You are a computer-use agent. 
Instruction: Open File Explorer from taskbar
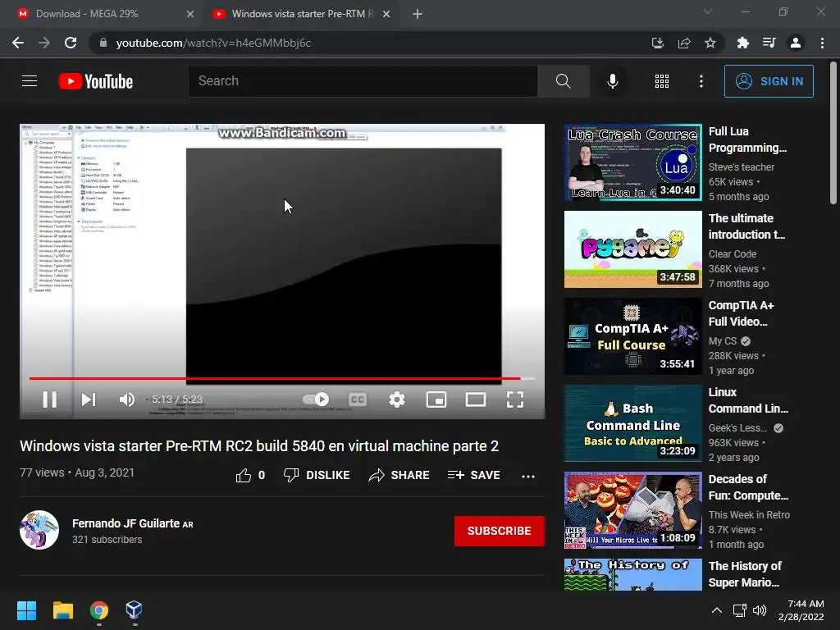pos(62,610)
